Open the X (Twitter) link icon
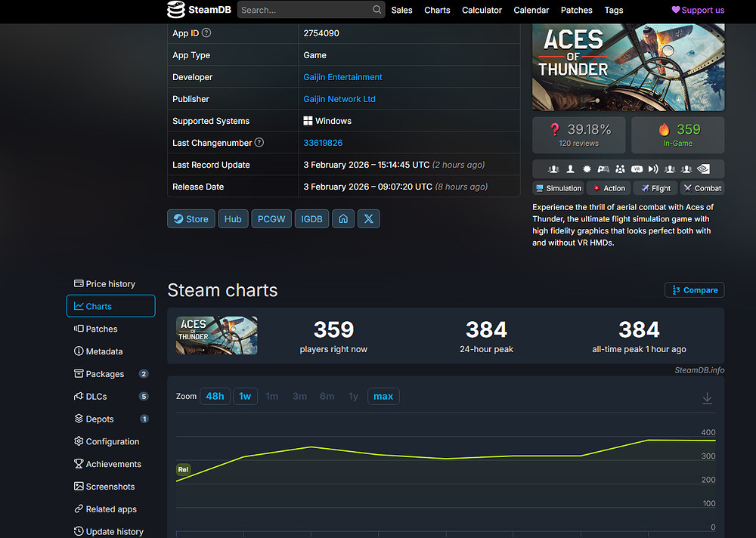This screenshot has height=538, width=756. coord(369,219)
